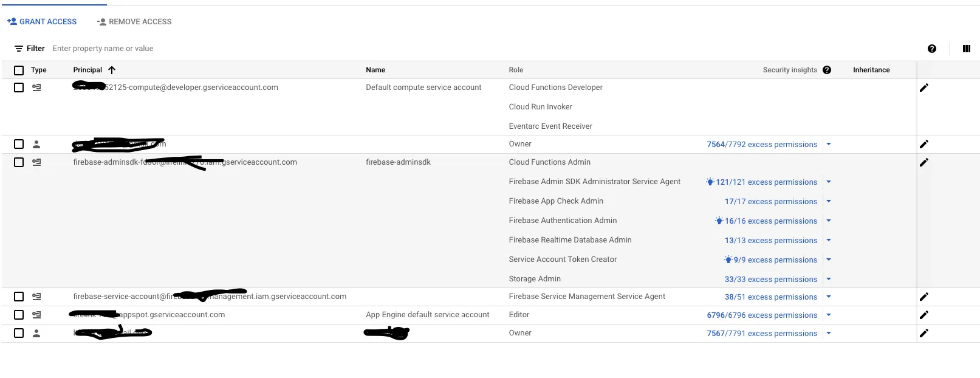Image resolution: width=980 pixels, height=378 pixels.
Task: Toggle the select-all checkbox in header
Action: (19, 70)
